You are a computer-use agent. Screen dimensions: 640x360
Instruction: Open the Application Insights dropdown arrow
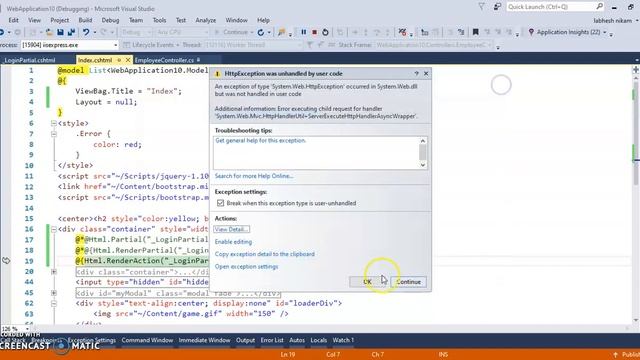[x=604, y=32]
